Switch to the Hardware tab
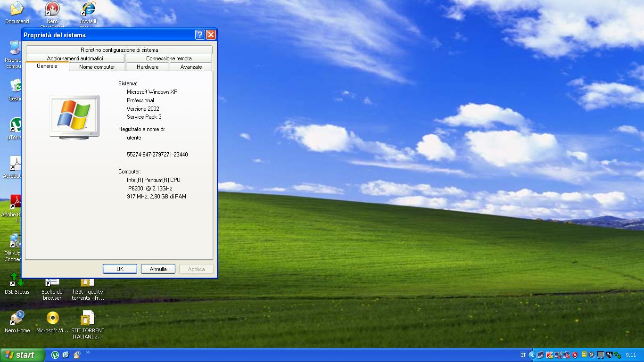Screen dimensions: 644x362 (x=148, y=66)
